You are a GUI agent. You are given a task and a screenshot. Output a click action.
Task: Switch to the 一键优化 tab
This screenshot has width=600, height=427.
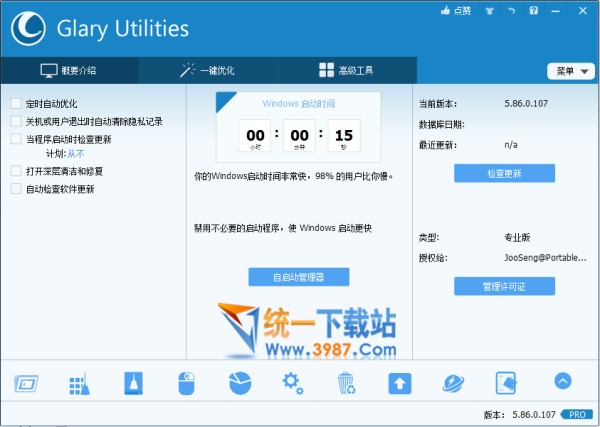click(x=208, y=70)
